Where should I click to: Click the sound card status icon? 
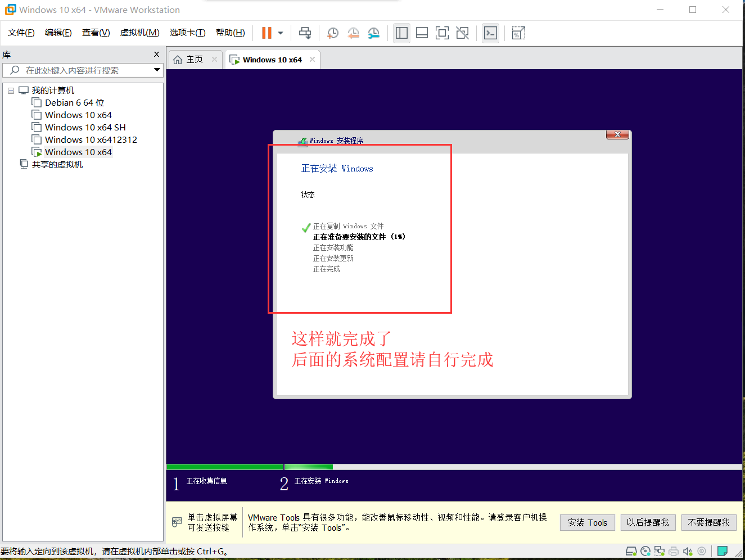688,552
